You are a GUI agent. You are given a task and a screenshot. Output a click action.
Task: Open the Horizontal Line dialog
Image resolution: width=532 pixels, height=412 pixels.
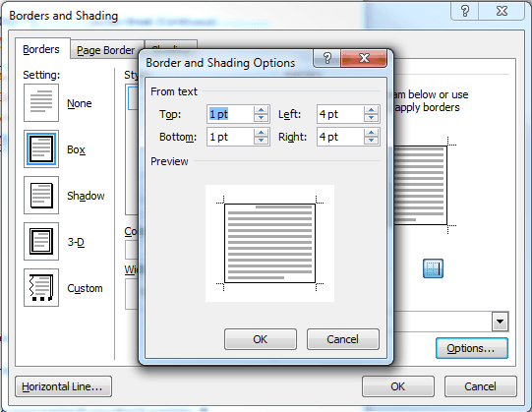coord(63,386)
